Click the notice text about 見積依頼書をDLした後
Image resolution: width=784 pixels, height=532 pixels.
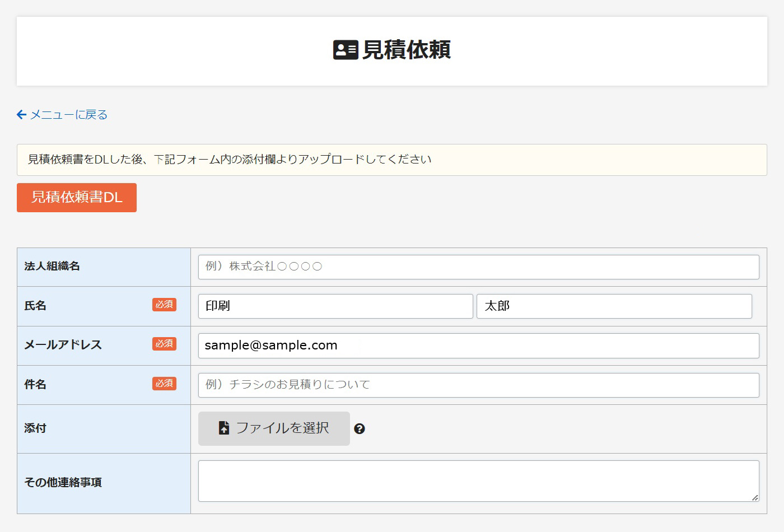[x=230, y=160]
